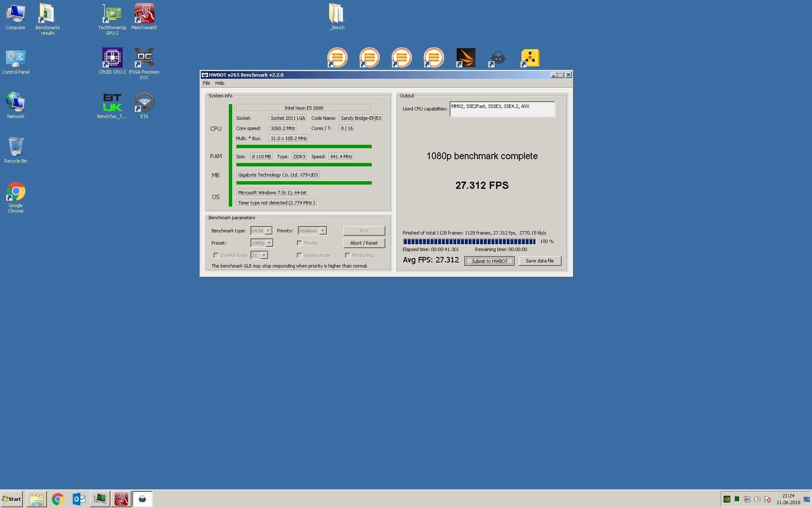Click the OS value Microsoft Windows 7
This screenshot has width=812, height=508.
click(x=272, y=193)
